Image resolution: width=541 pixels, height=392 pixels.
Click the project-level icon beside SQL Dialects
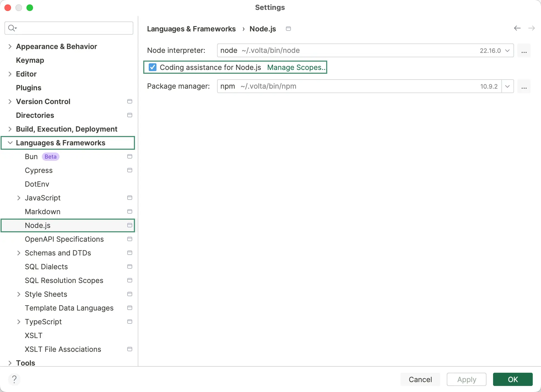[x=130, y=266]
